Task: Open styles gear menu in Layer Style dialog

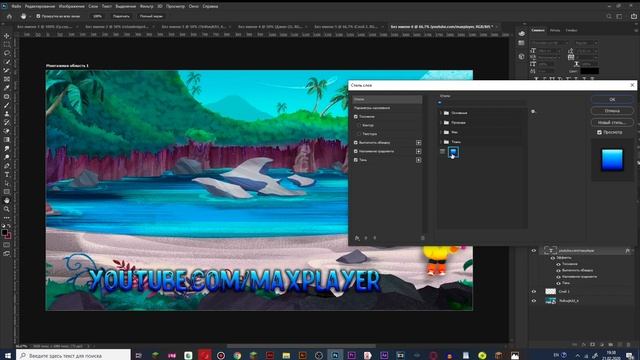Action: point(533,111)
